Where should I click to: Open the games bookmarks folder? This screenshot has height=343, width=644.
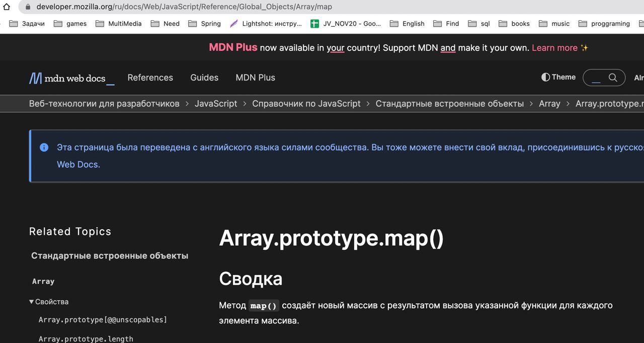pyautogui.click(x=70, y=24)
